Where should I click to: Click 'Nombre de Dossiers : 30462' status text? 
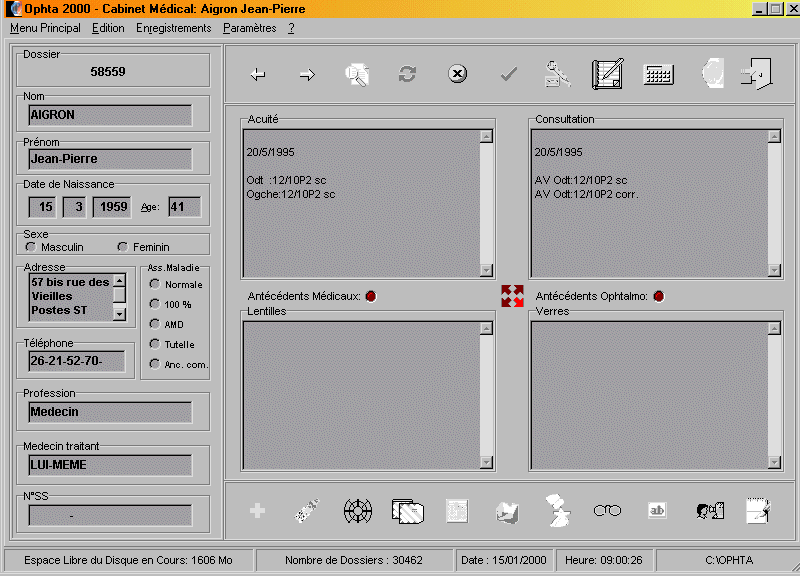click(354, 560)
